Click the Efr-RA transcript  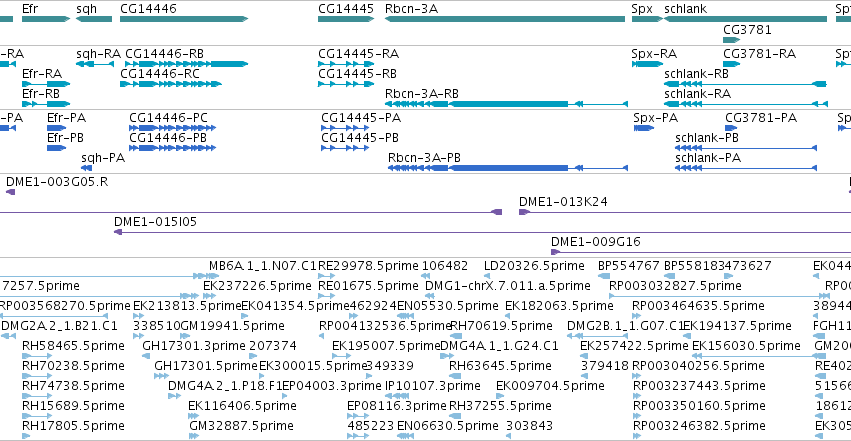click(46, 84)
